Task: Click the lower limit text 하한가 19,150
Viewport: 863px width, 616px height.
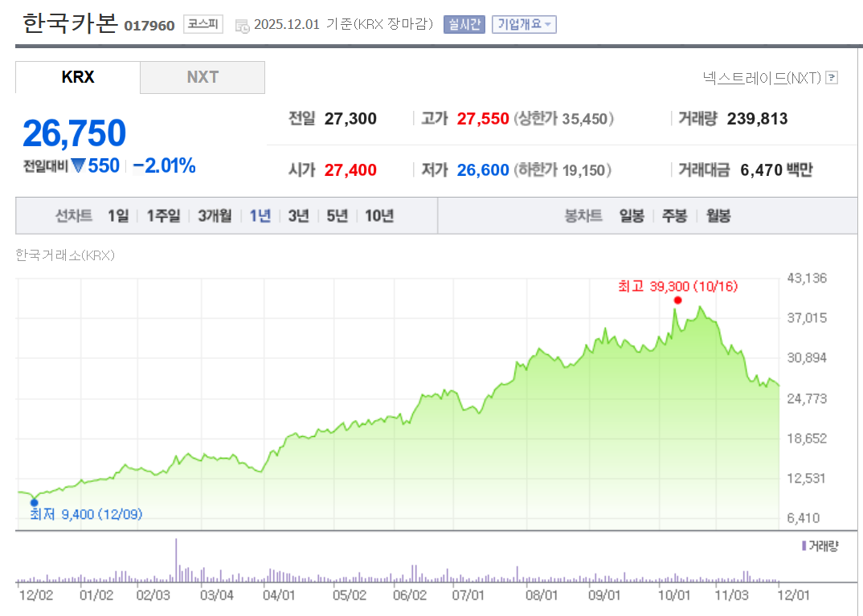Action: coord(562,170)
